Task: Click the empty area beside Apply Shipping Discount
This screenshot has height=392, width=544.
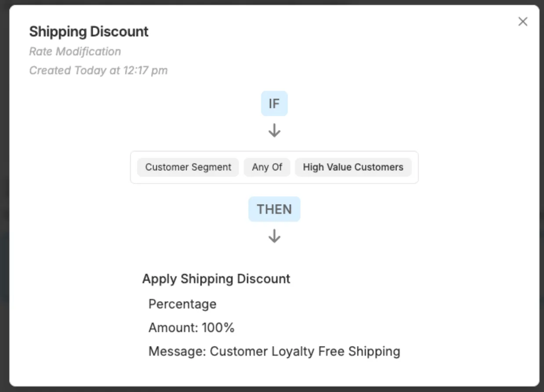Action: click(x=395, y=279)
